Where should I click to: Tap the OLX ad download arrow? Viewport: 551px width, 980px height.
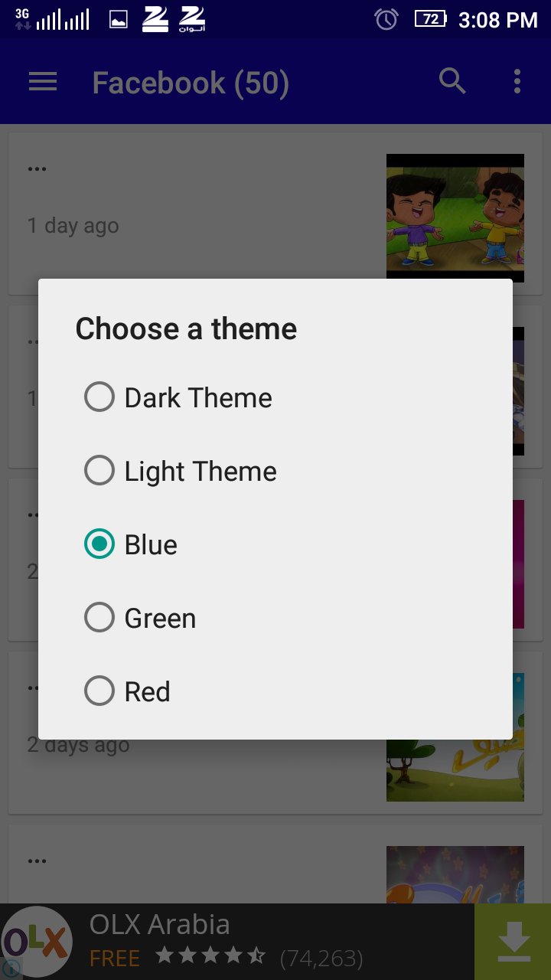[x=514, y=941]
